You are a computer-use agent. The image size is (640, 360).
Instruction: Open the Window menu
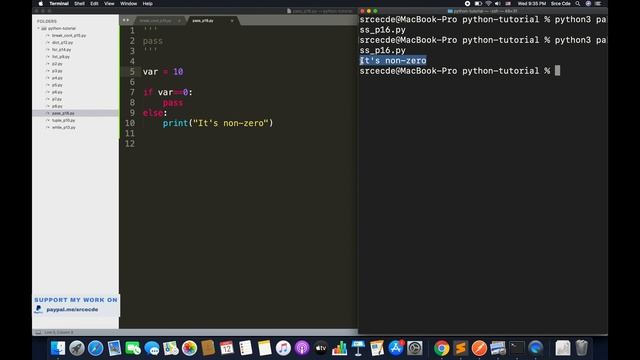pyautogui.click(x=129, y=4)
